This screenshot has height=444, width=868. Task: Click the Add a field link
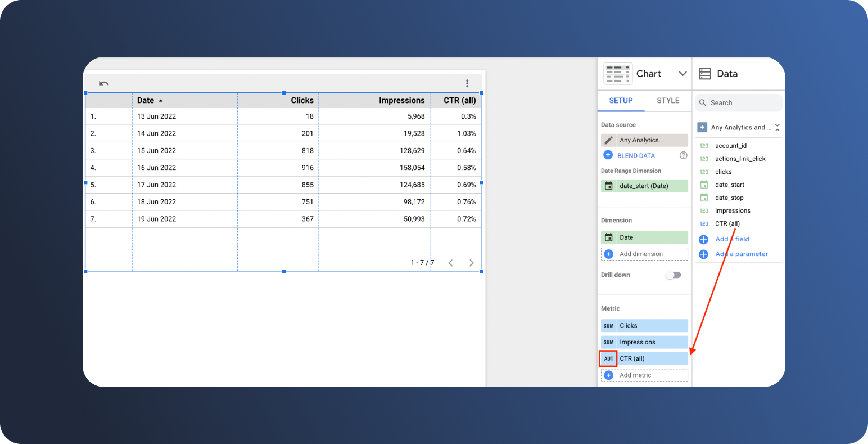point(731,239)
